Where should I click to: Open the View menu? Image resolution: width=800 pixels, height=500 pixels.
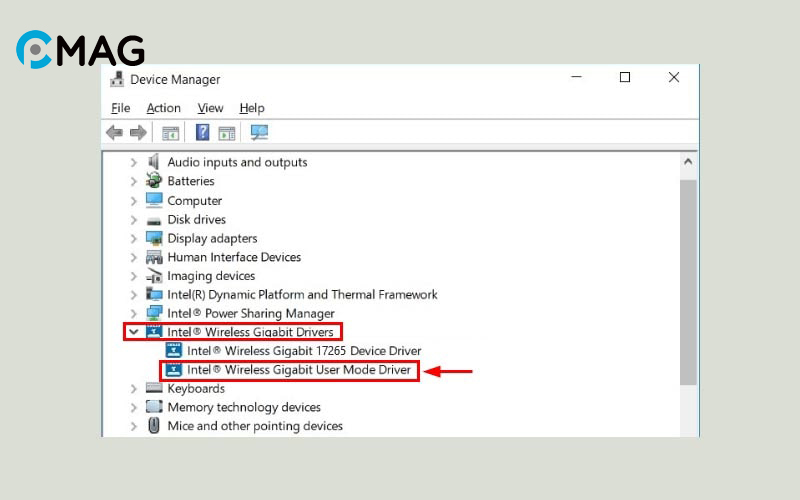210,108
